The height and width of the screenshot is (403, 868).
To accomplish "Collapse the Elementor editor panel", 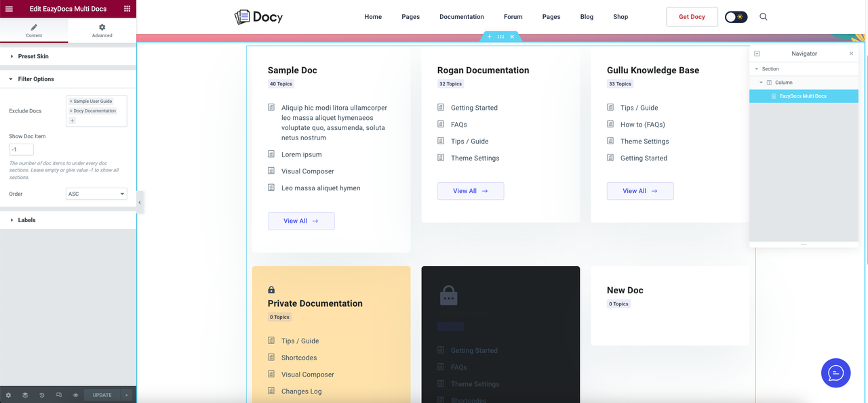I will click(x=140, y=202).
